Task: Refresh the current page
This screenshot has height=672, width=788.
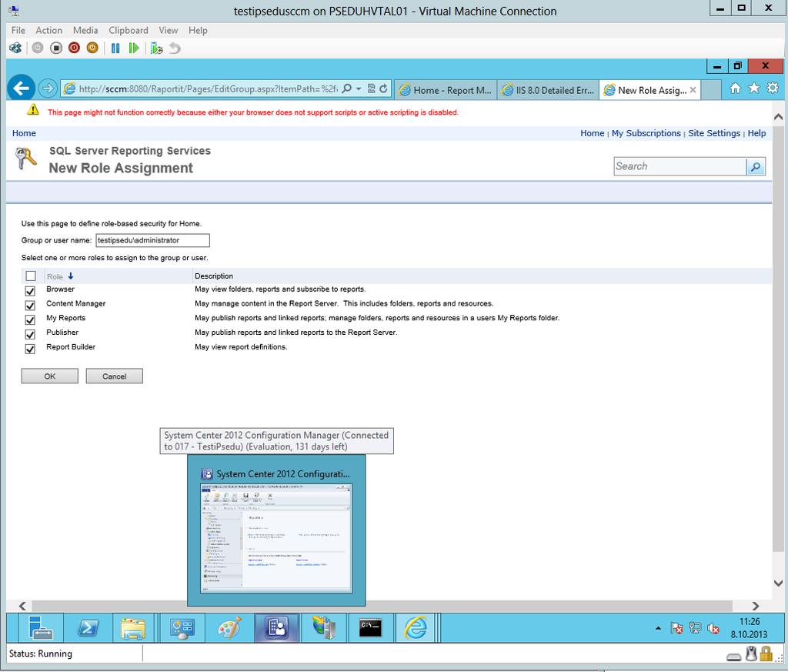Action: pos(383,89)
